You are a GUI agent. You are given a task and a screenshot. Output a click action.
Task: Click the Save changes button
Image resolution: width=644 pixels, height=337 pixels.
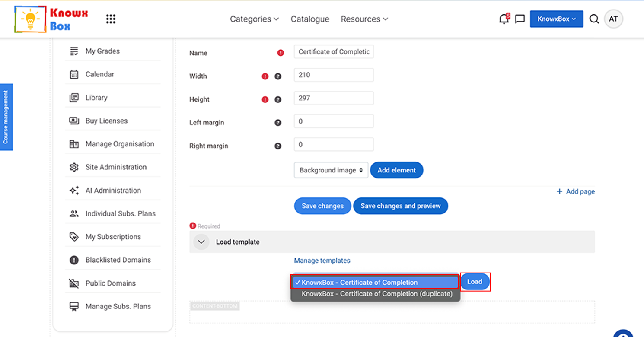[x=322, y=206]
